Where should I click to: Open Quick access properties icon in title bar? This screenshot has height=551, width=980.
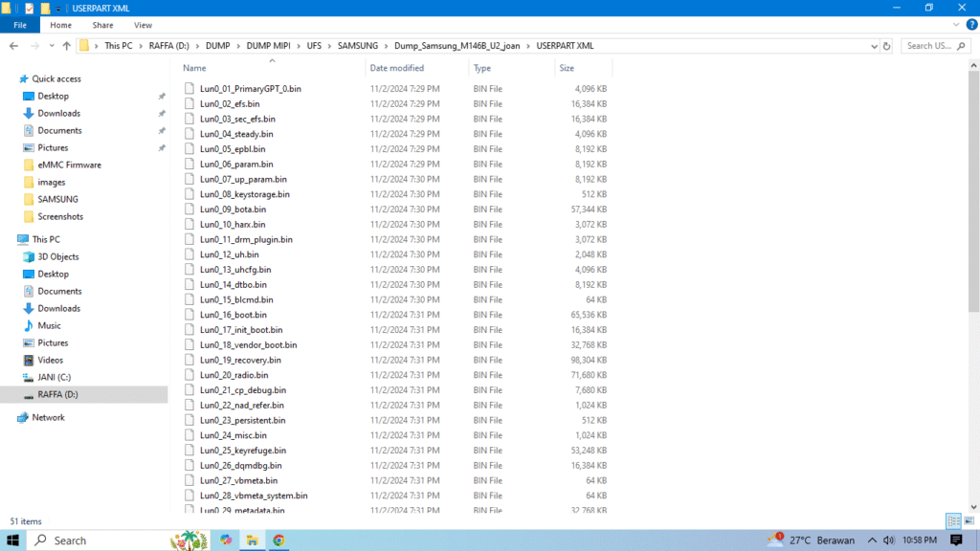(29, 8)
